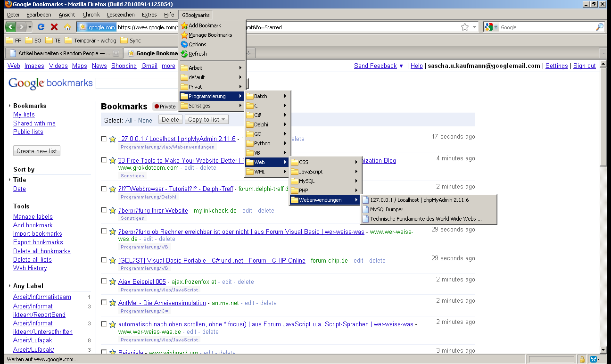
Task: Open the Sign out link
Action: 585,66
